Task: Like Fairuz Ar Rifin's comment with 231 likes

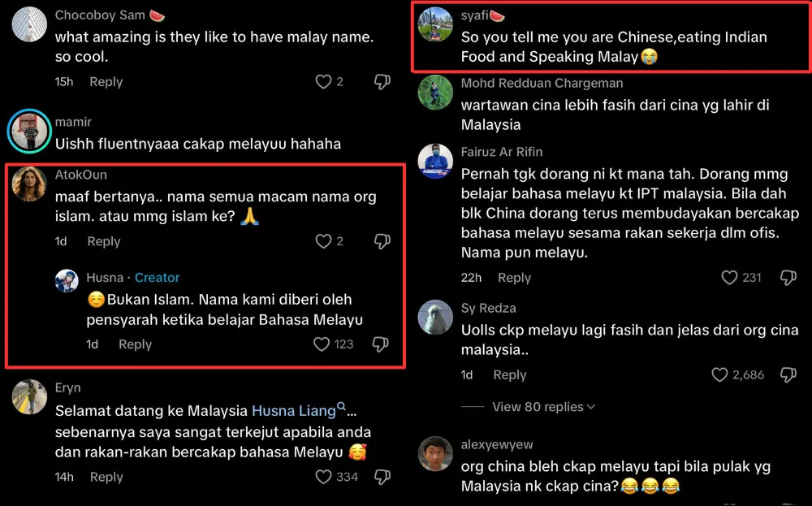Action: click(730, 278)
